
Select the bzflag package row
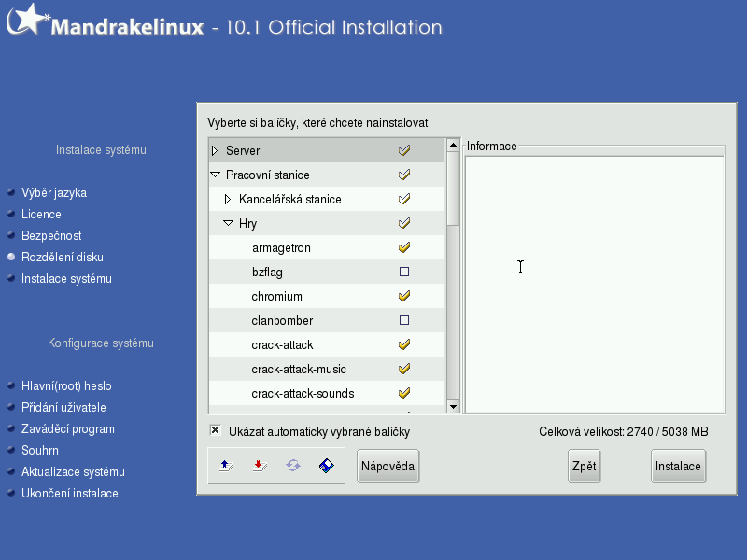tap(326, 272)
